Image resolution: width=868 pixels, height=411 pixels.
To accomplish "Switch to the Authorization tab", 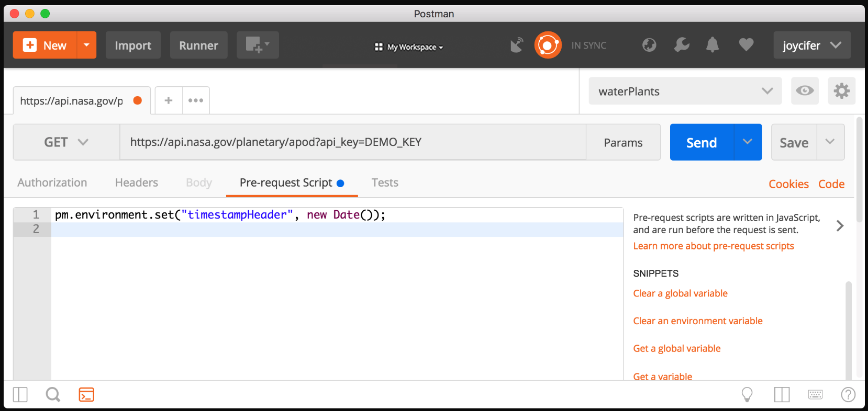I will click(52, 182).
